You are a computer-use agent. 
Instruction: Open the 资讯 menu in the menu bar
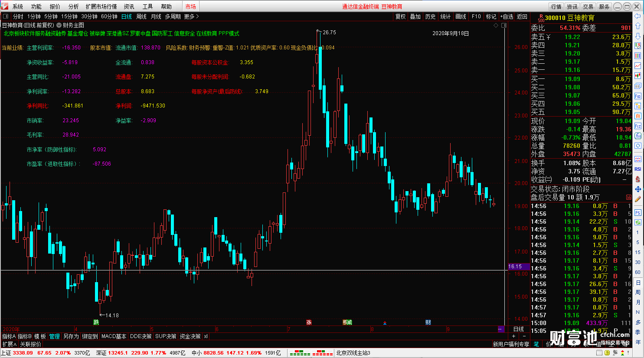pos(129,7)
